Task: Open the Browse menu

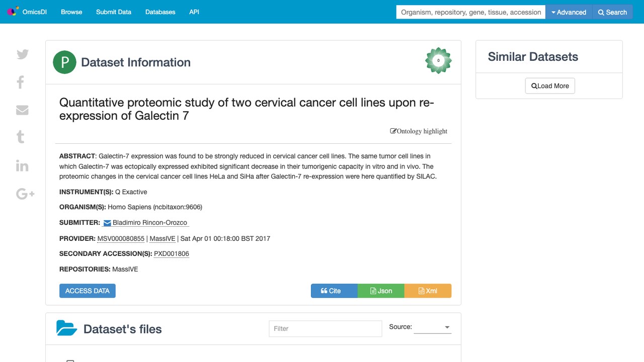Action: [x=71, y=12]
